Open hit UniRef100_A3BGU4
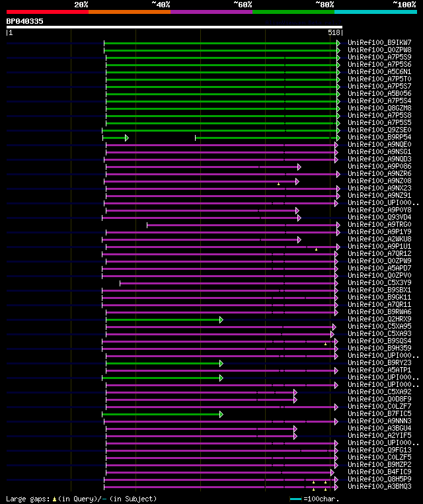This screenshot has height=504, width=423. pyautogui.click(x=379, y=428)
